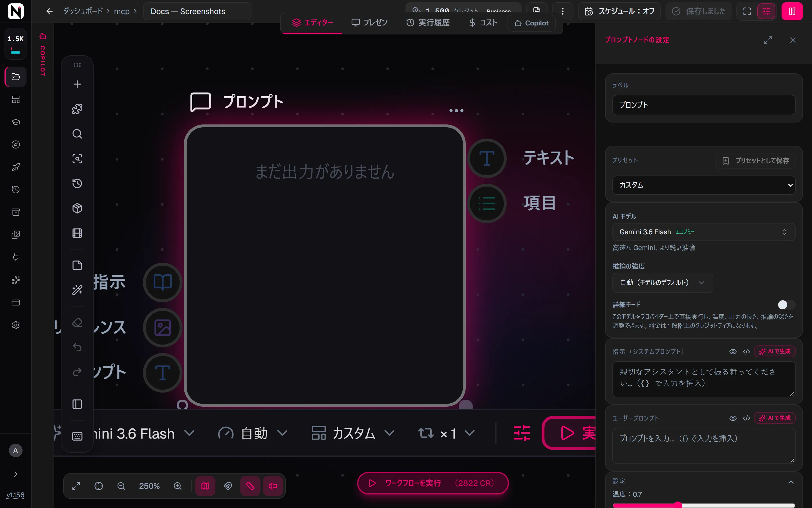This screenshot has width=812, height=508.
Task: Open the puzzle-piece integrations tool
Action: click(x=77, y=109)
